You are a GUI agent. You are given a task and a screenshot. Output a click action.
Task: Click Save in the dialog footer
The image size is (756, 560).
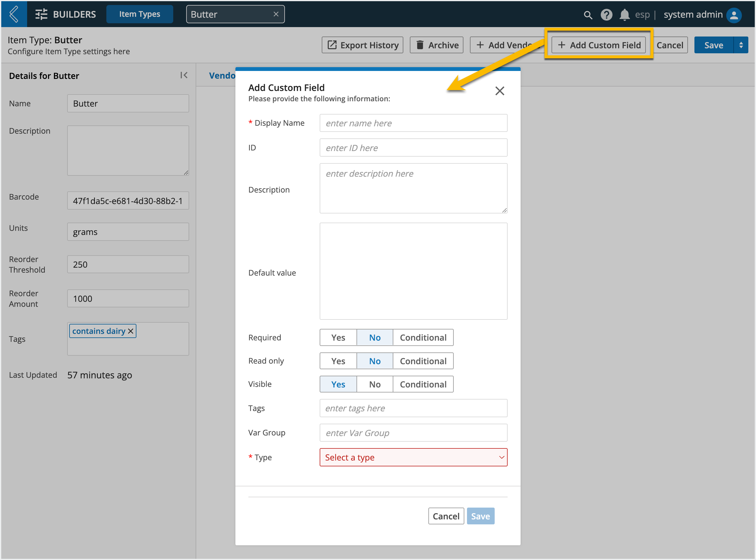click(480, 516)
